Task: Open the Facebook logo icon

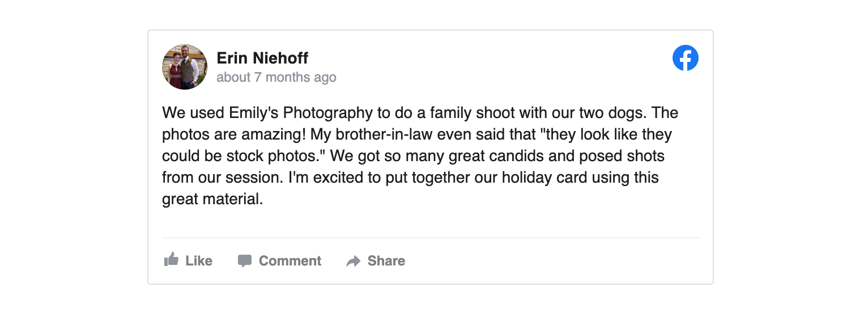Action: (x=685, y=58)
